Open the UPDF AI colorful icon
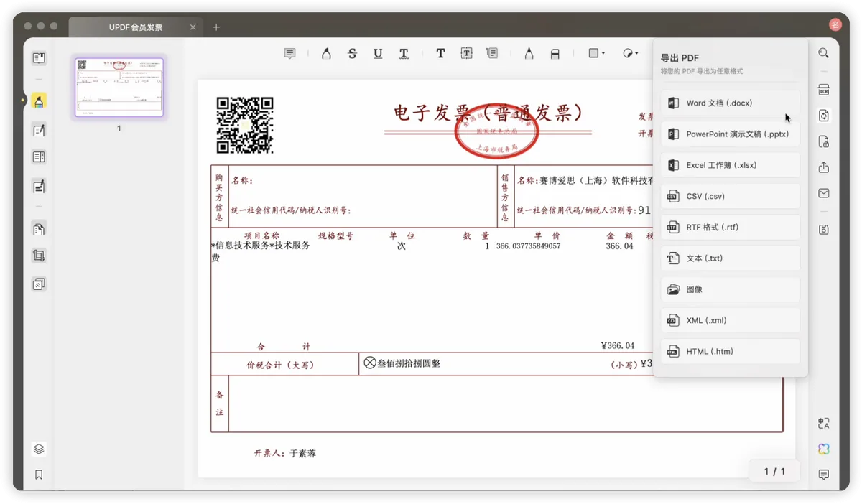Screen dimensions: 862x504 pos(824,449)
